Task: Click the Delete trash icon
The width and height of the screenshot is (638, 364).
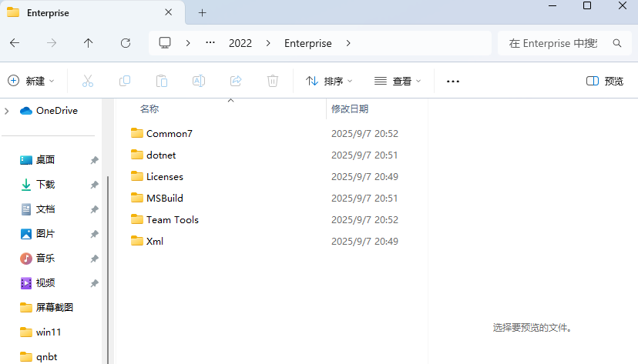Action: coord(273,81)
